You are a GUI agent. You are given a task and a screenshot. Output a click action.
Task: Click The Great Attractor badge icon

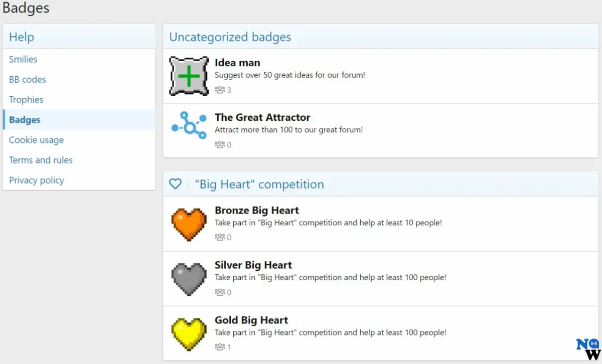point(189,126)
